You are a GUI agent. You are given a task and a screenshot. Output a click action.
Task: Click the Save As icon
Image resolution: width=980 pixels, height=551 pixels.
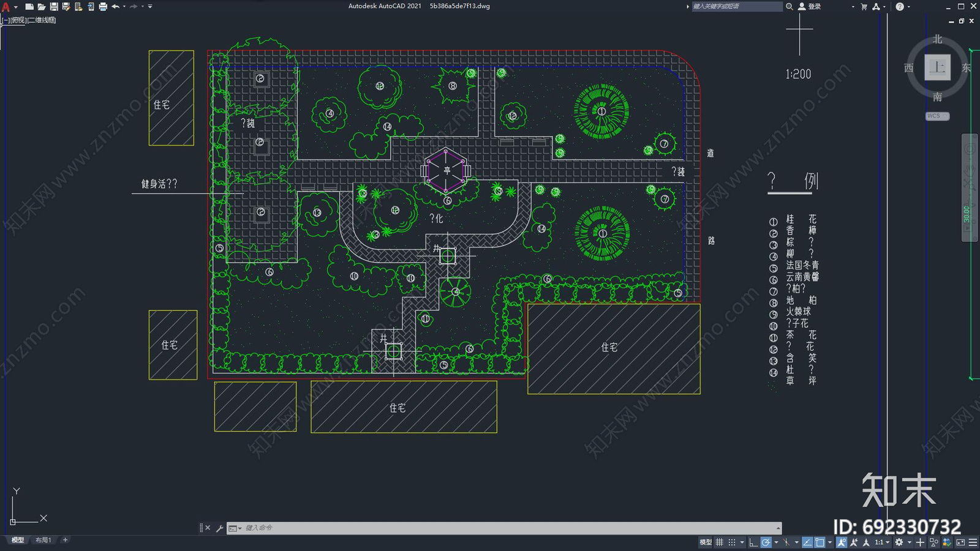66,7
